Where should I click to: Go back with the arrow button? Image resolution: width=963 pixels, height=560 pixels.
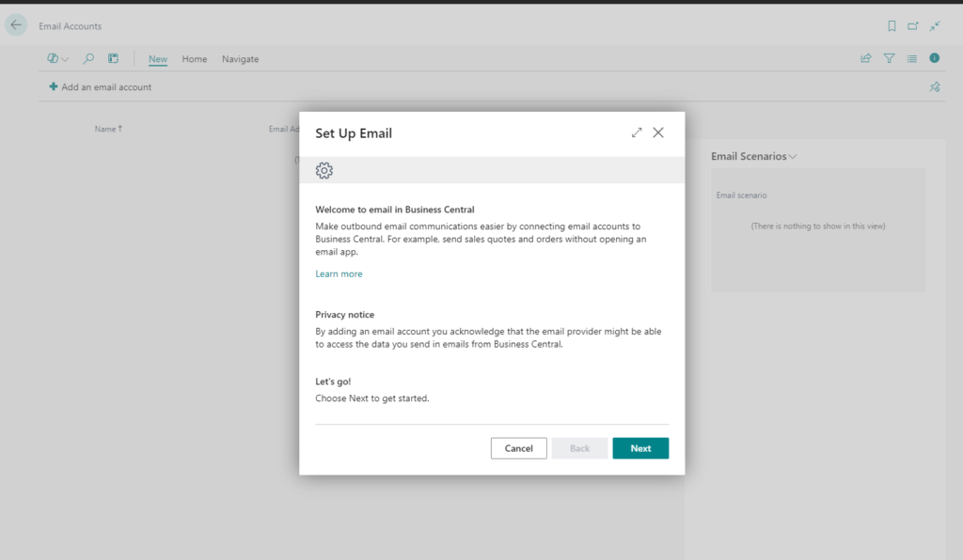16,25
